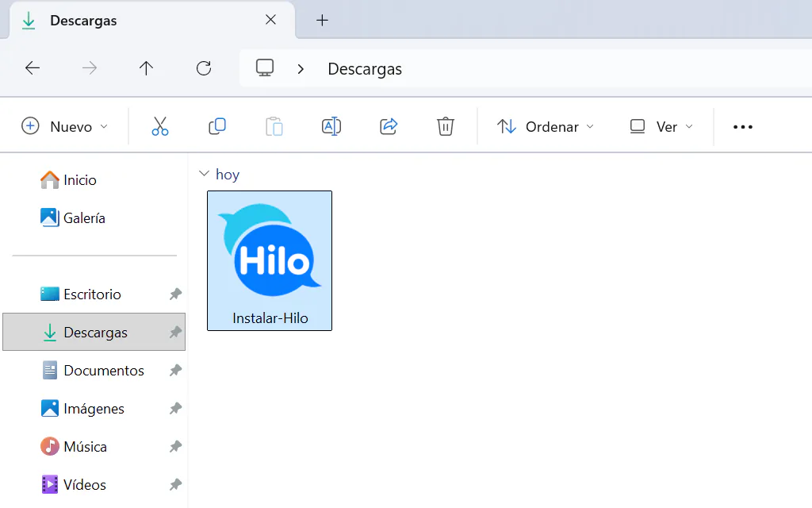The width and height of the screenshot is (812, 508).
Task: Go up one folder level
Action: (146, 68)
